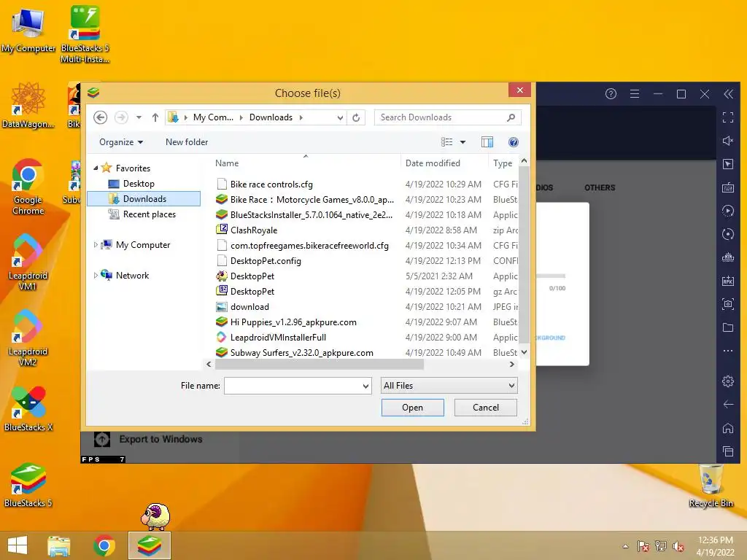Collapse BlueStacks sidebar double-arrow icon

coord(728,94)
